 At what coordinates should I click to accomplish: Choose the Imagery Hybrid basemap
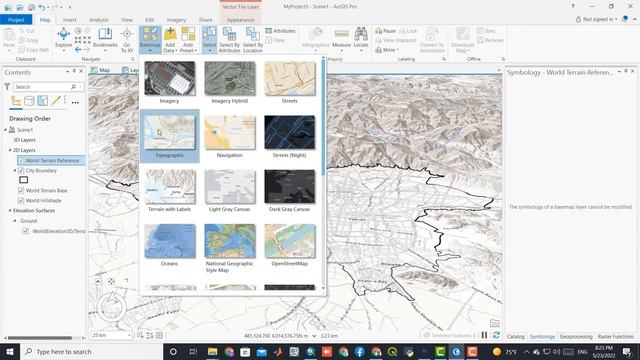click(229, 82)
